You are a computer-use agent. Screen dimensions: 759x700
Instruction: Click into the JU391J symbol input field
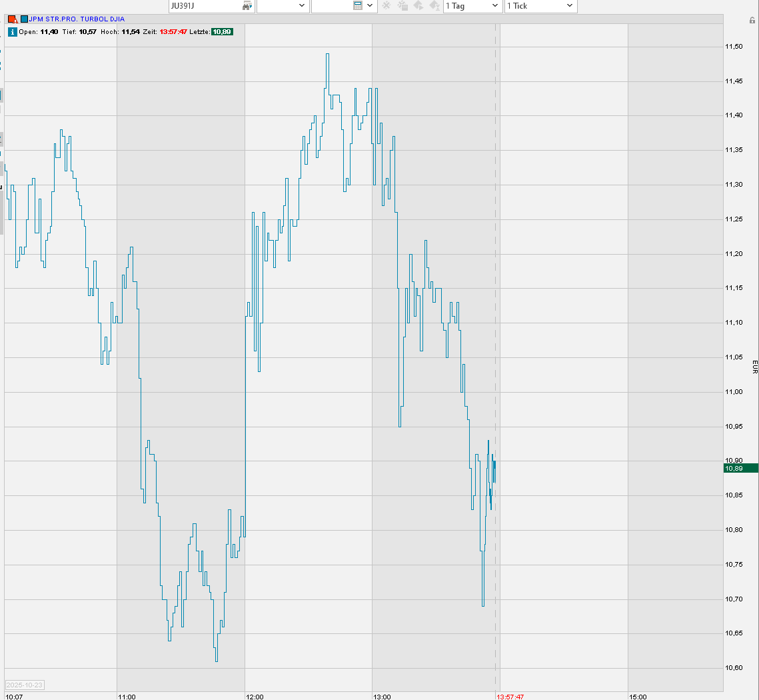[203, 6]
